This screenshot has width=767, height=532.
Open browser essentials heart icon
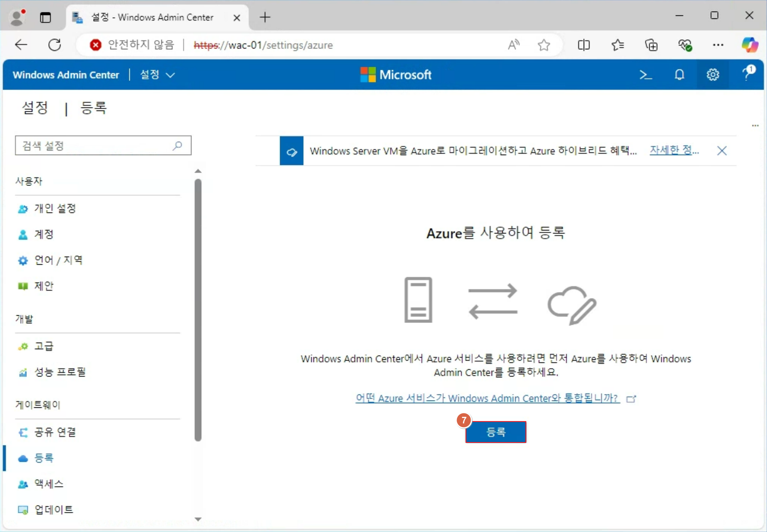point(685,45)
